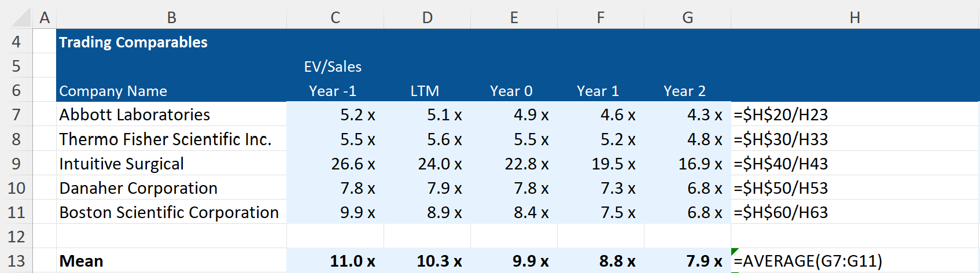Image resolution: width=980 pixels, height=273 pixels.
Task: Click the Company Name header cell
Action: [x=171, y=90]
